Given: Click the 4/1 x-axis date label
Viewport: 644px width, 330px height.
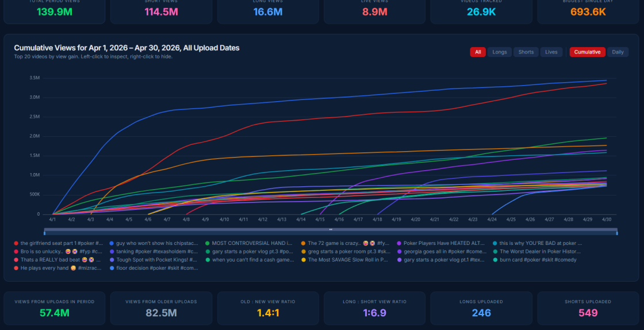Looking at the screenshot, I should 52,220.
